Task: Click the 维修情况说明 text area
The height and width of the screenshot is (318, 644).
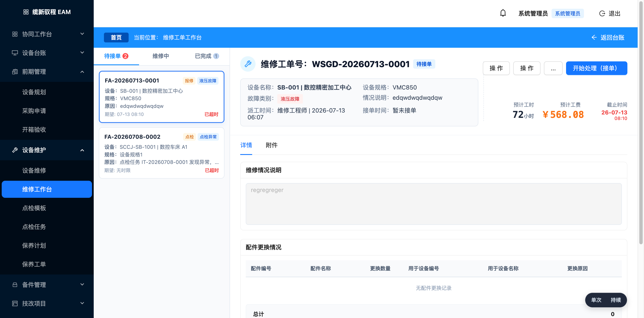Action: tap(434, 204)
